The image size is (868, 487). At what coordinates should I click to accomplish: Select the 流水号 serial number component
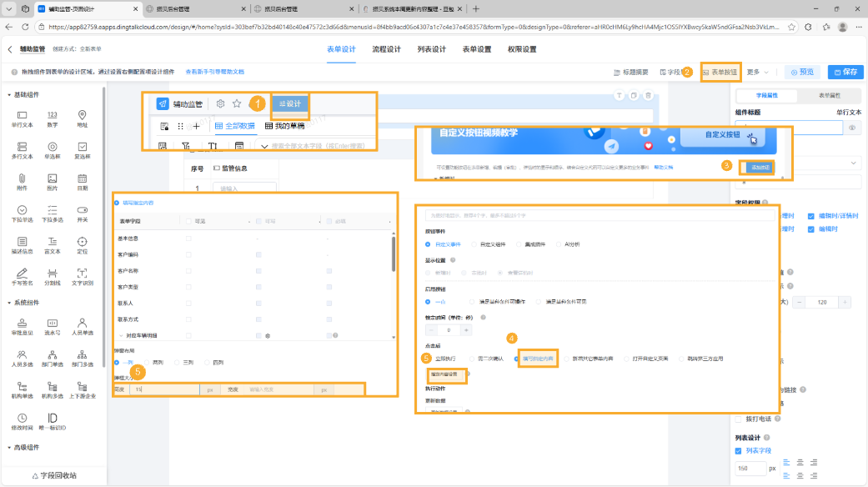pos(53,322)
